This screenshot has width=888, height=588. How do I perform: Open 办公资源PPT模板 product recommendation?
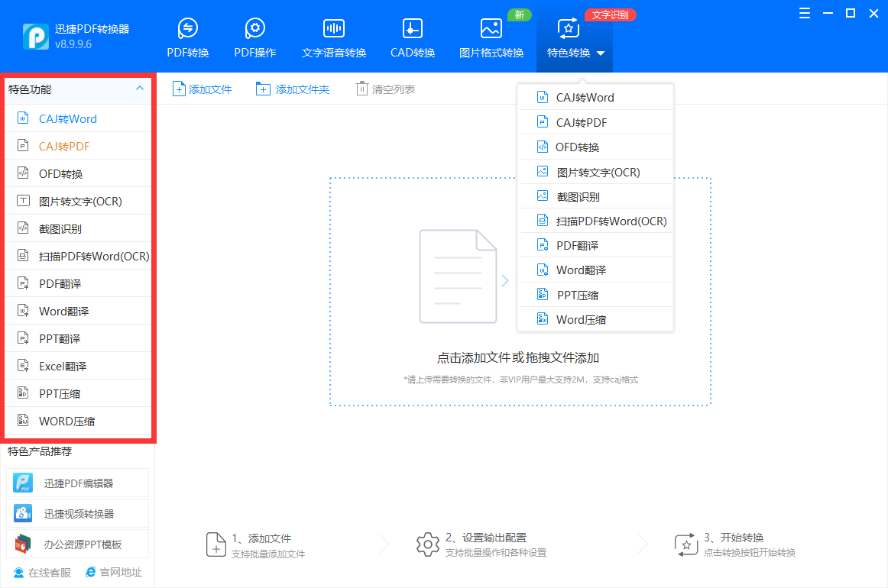coord(78,544)
